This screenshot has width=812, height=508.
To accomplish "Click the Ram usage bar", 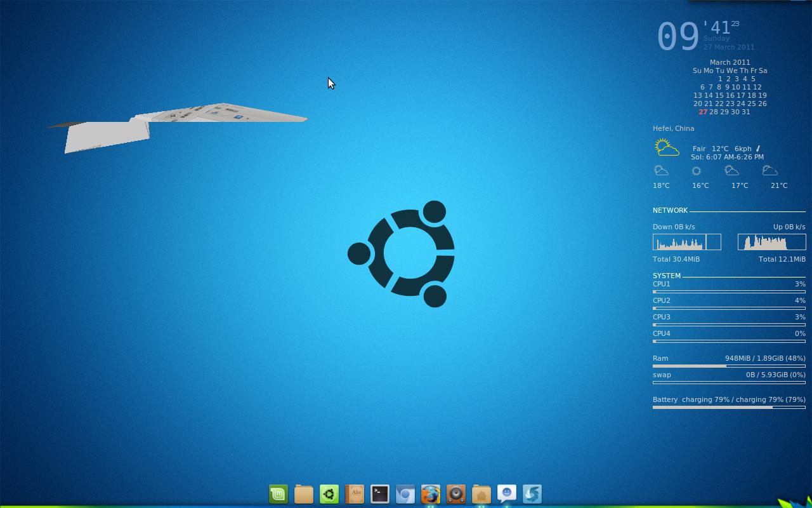I will click(x=729, y=366).
